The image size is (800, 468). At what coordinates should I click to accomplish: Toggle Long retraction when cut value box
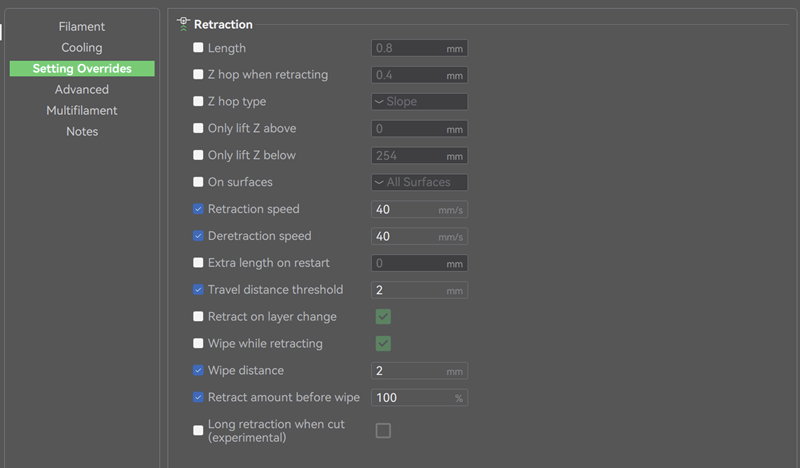tap(383, 431)
